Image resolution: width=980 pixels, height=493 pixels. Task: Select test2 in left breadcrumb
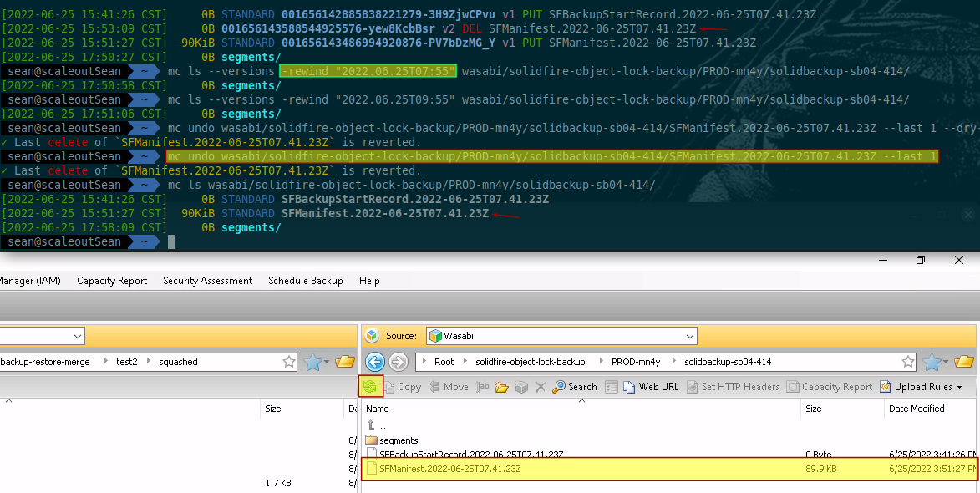pyautogui.click(x=126, y=362)
